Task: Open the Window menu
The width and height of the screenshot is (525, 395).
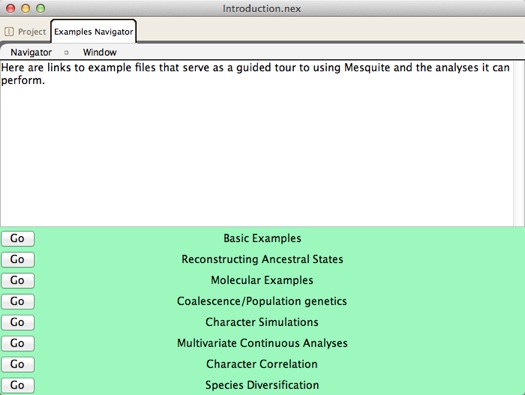Action: 99,53
